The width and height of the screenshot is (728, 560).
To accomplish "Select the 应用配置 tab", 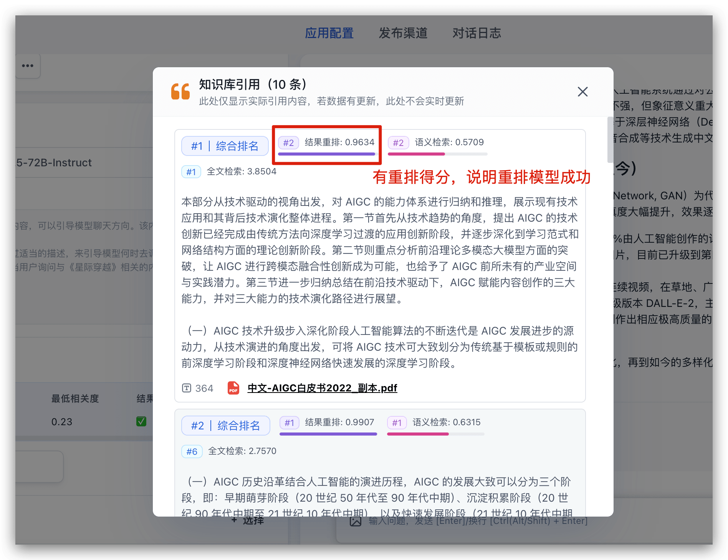I will [x=329, y=33].
